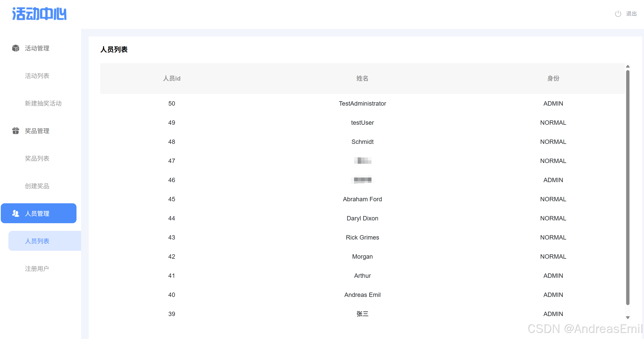Click the cube icon for 活动管理
Screen dimensions: 644x339
click(x=16, y=48)
